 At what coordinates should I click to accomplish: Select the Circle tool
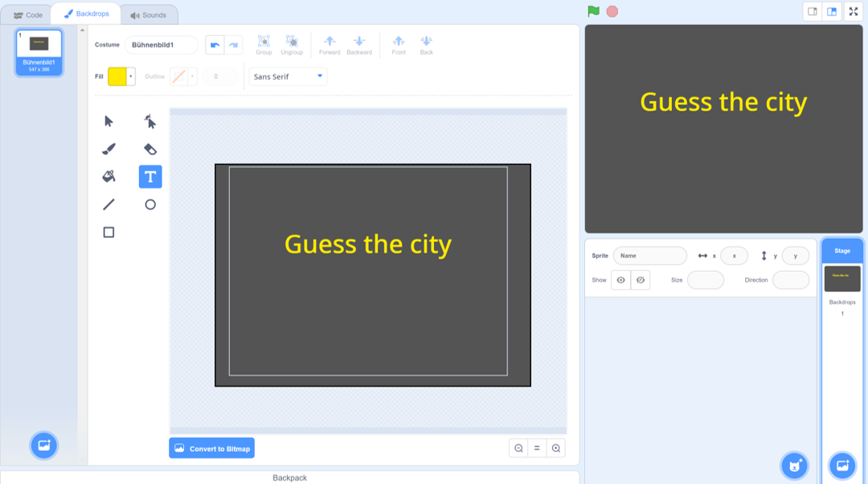(150, 204)
